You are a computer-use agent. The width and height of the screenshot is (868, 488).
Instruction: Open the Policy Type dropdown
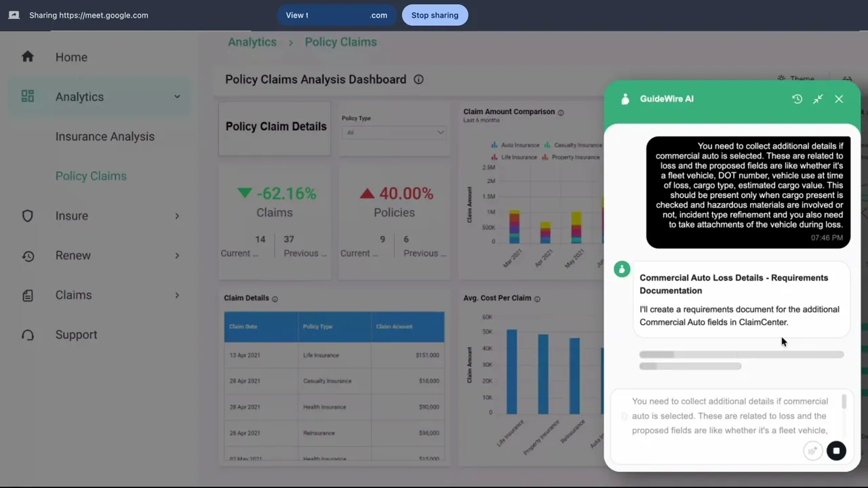(x=394, y=132)
